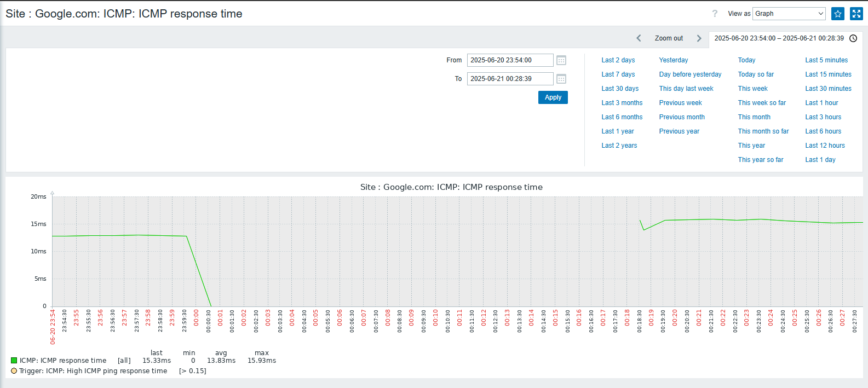Add graph to favorites star icon

coord(838,14)
